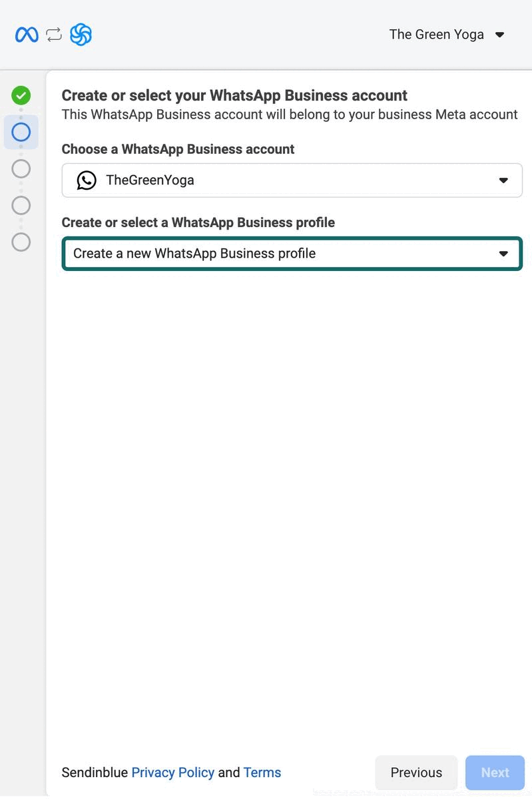Click the Meta logo icon

click(27, 35)
